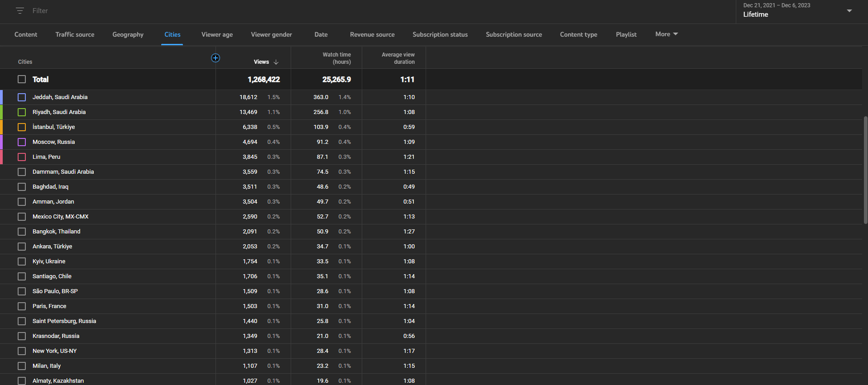Select the Cities tab
This screenshot has height=385, width=868.
[173, 34]
